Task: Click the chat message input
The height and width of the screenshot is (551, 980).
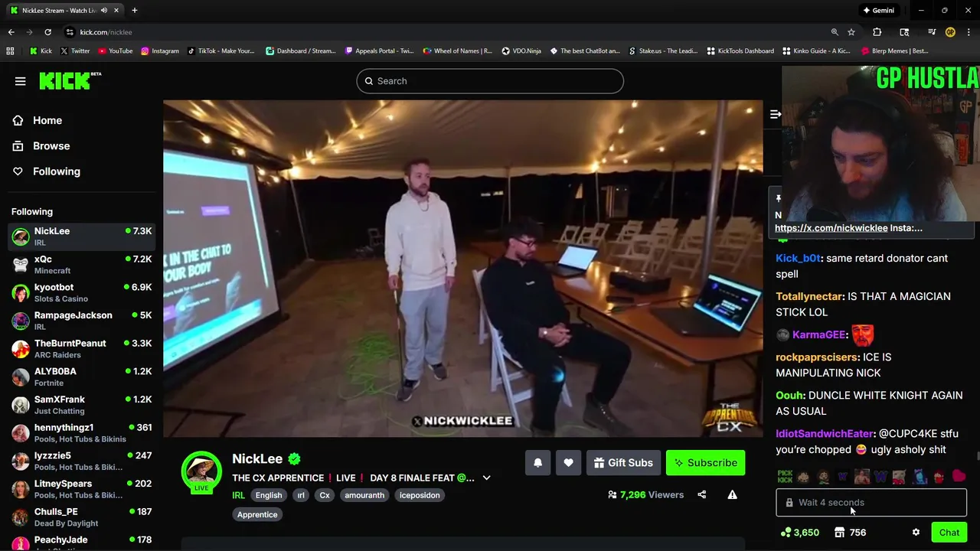Action: point(871,503)
